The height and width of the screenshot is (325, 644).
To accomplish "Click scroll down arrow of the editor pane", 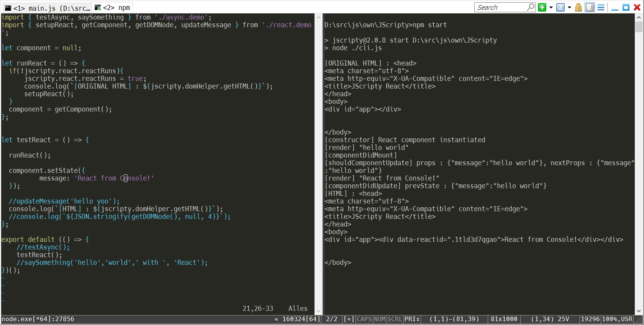I will point(318,311).
